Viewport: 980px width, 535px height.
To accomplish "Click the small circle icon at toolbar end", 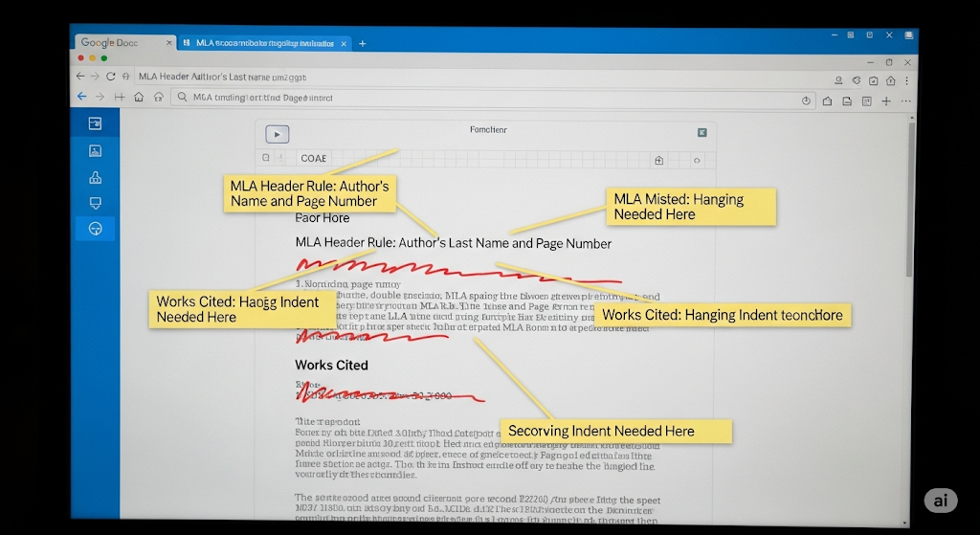I will click(x=697, y=161).
